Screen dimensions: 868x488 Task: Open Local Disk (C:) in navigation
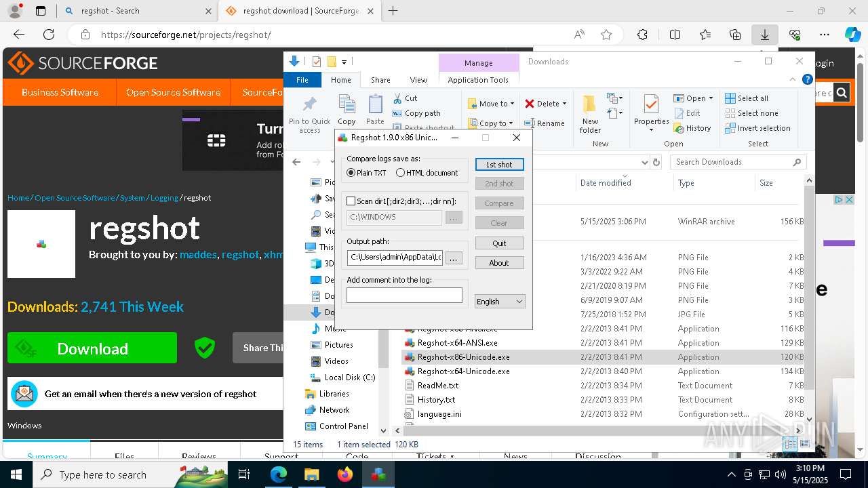tap(349, 378)
